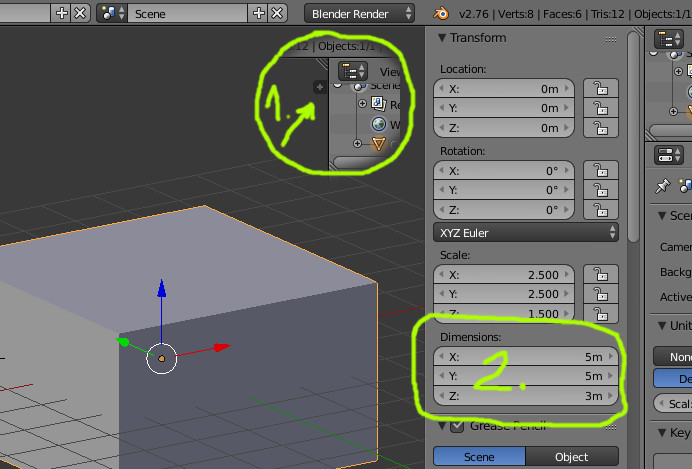
Task: Open the Properties editor type selector
Action: pos(669,155)
